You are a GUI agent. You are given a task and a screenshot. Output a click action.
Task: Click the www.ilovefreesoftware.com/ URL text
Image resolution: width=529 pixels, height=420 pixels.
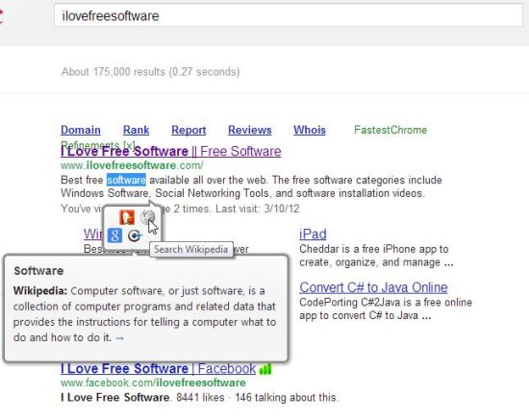click(132, 165)
